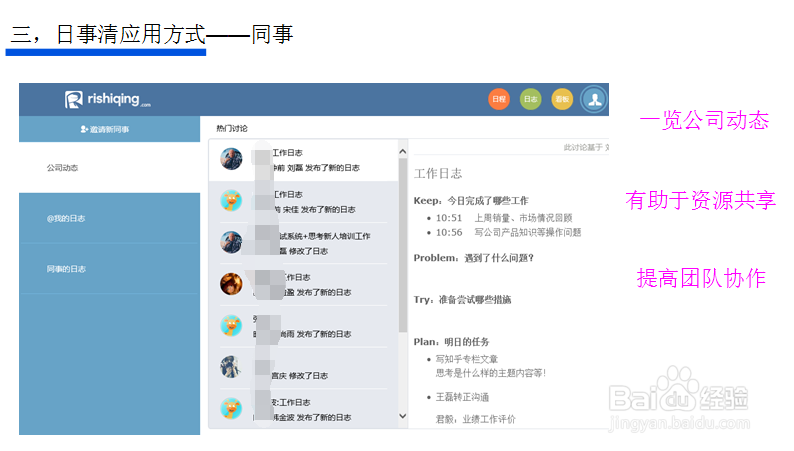Click avatar beside 试系统 training entry
Image resolution: width=794 pixels, height=451 pixels.
(231, 242)
